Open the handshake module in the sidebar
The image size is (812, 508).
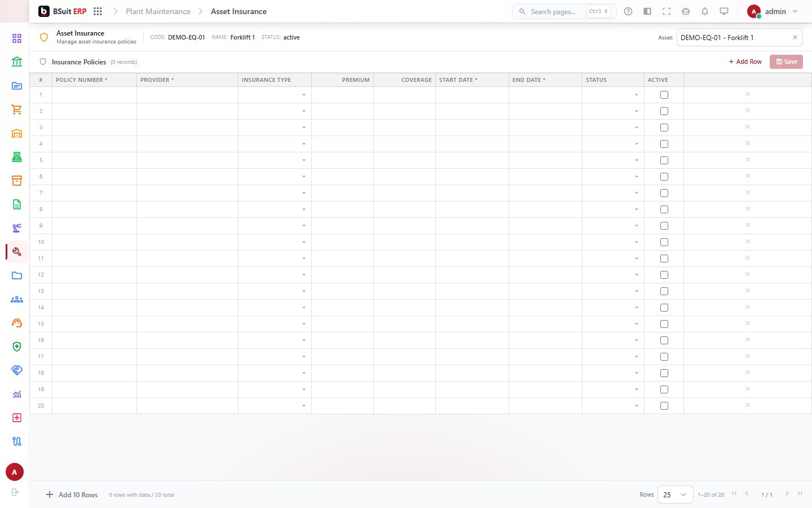click(17, 370)
